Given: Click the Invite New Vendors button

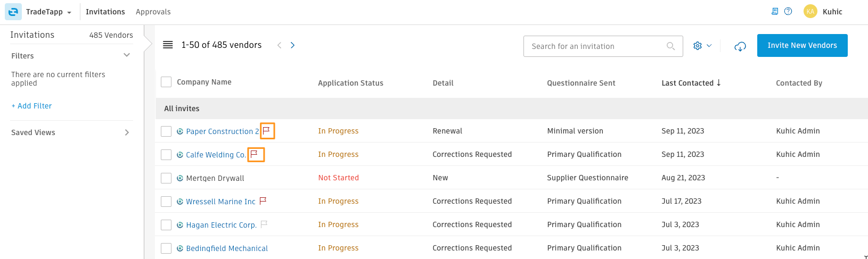Looking at the screenshot, I should (803, 45).
